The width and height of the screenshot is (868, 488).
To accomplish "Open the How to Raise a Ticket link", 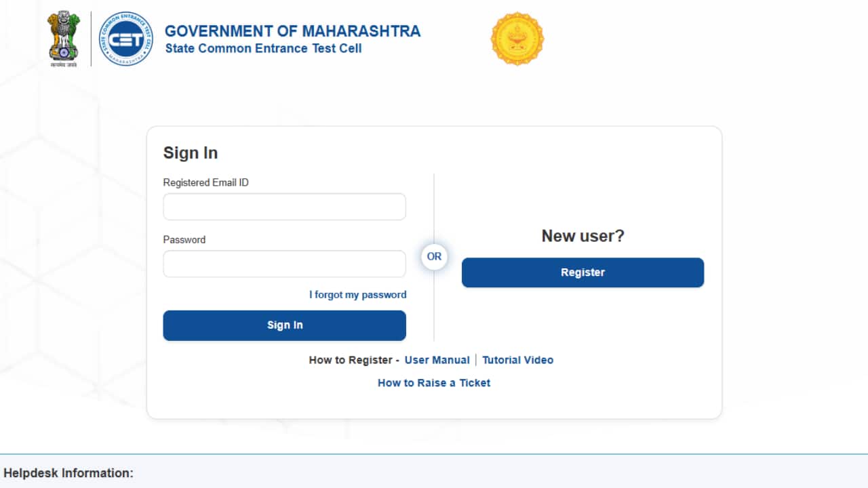I will (x=433, y=382).
